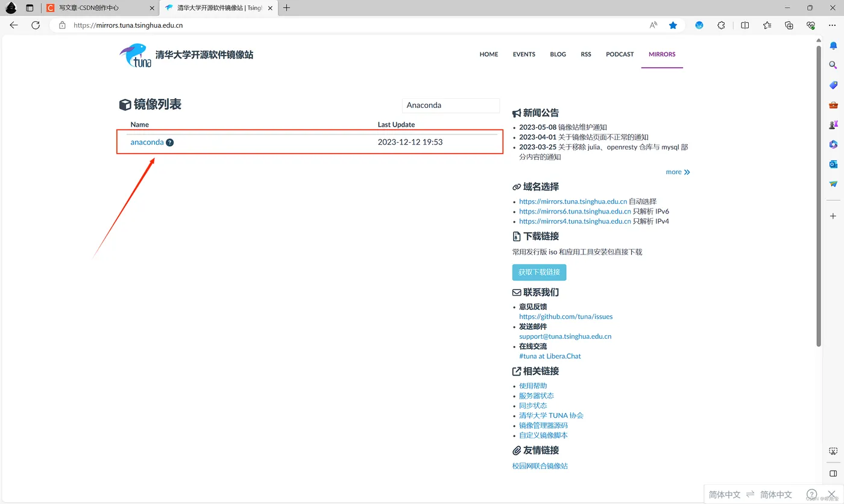The height and width of the screenshot is (504, 844).
Task: Open the 清华大学 TUNA 协会 link
Action: coord(551,415)
